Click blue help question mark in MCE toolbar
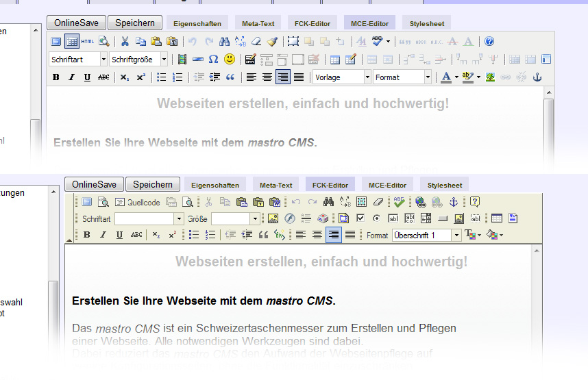The image size is (588, 380). 489,41
